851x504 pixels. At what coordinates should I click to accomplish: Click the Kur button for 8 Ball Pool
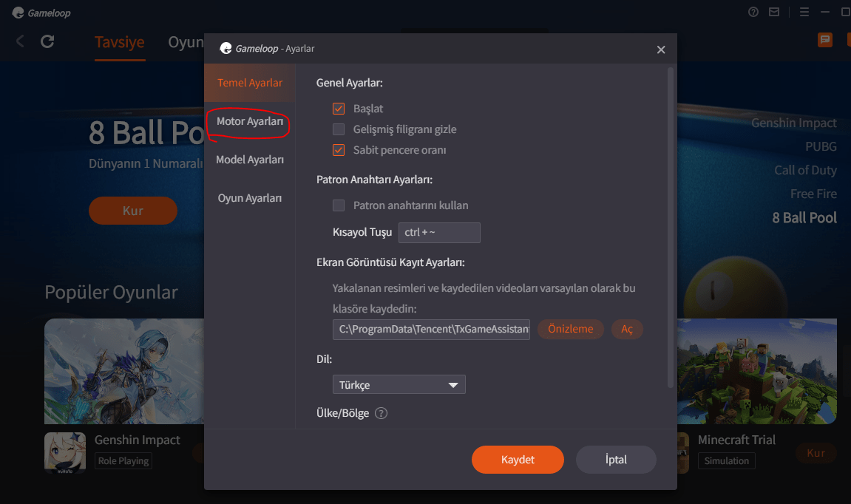[133, 211]
